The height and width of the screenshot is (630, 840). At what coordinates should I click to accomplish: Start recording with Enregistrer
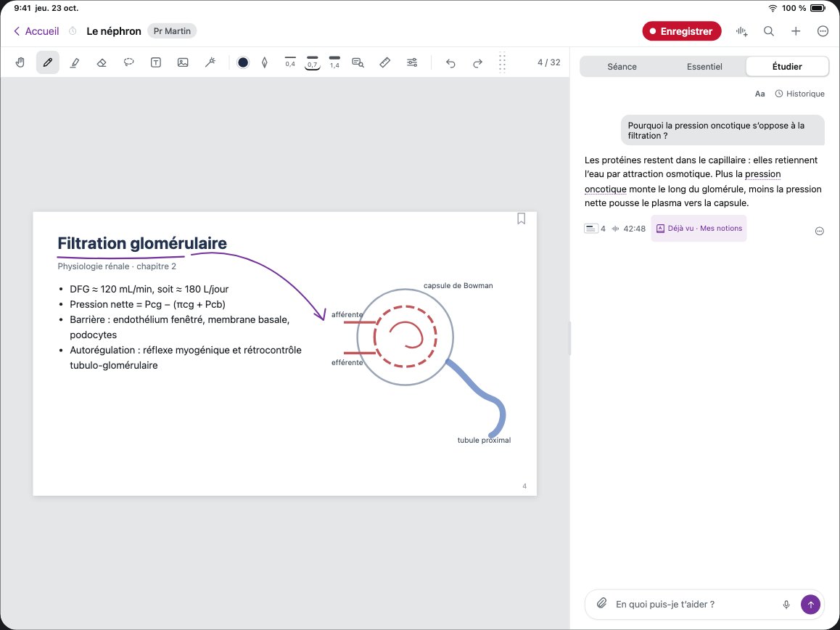point(682,31)
